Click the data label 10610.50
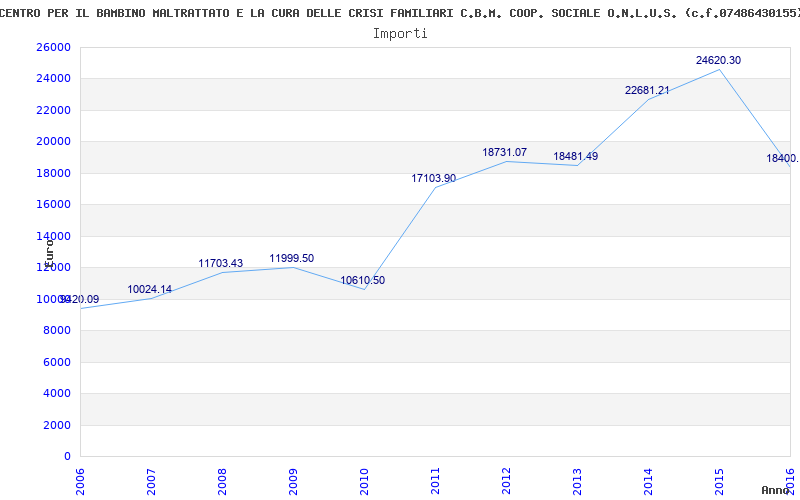 [363, 280]
